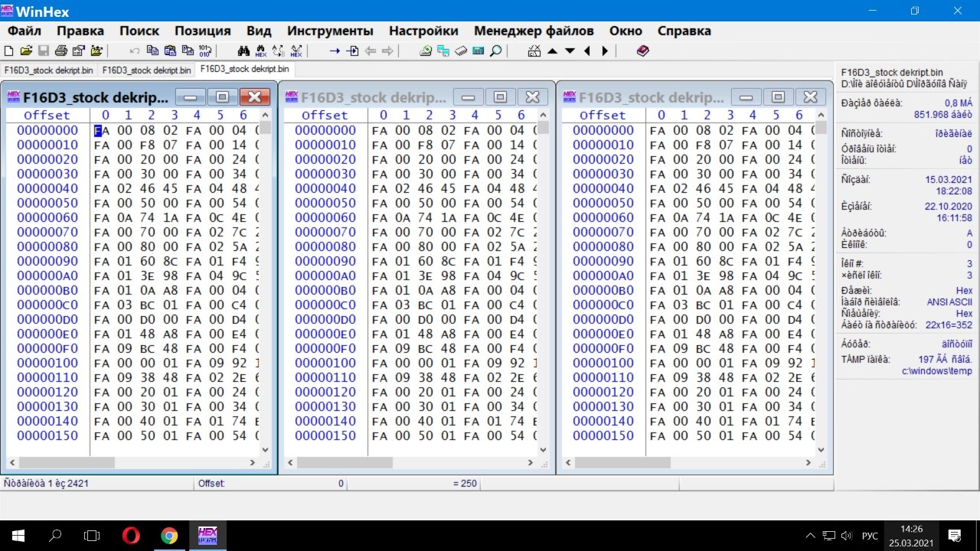Click the New file toolbar icon
This screenshot has width=980, height=551.
point(9,51)
